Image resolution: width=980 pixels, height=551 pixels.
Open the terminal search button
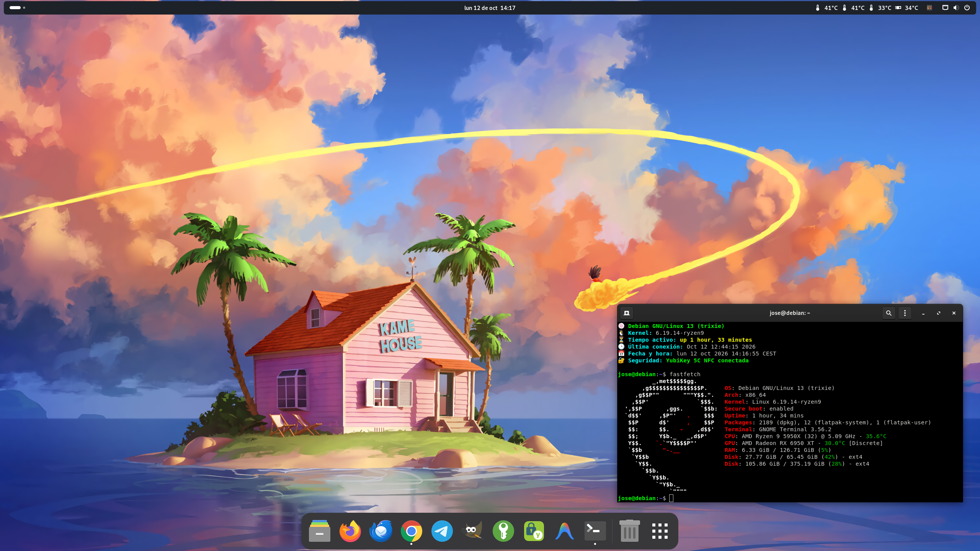[x=889, y=313]
